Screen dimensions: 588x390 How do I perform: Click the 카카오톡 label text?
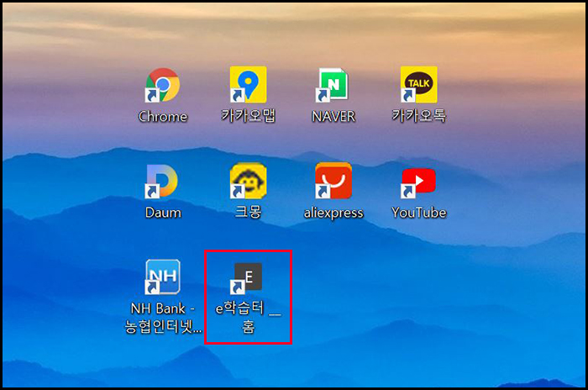(x=419, y=116)
